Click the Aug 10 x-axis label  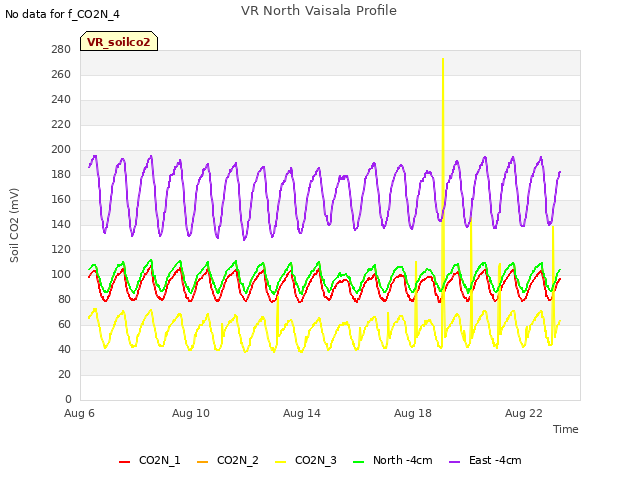click(x=191, y=413)
